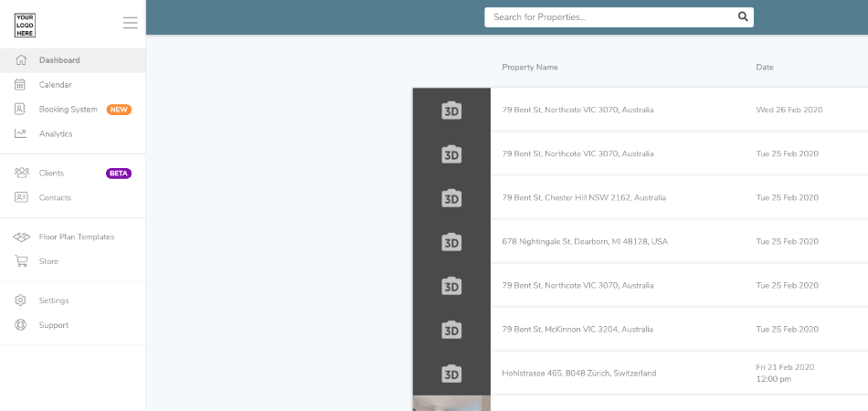Open Hohlstrasse 465, Zürich property
Screen dimensions: 868x411
(x=579, y=374)
